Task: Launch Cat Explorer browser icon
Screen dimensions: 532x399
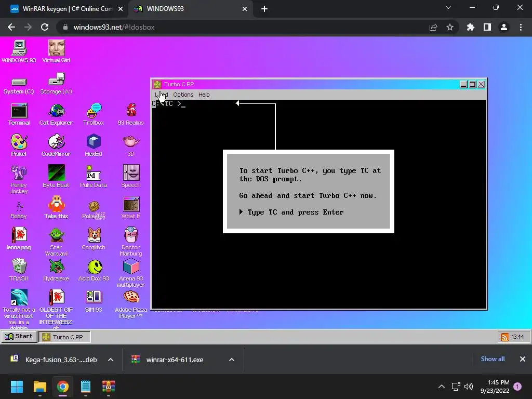Action: tap(56, 114)
